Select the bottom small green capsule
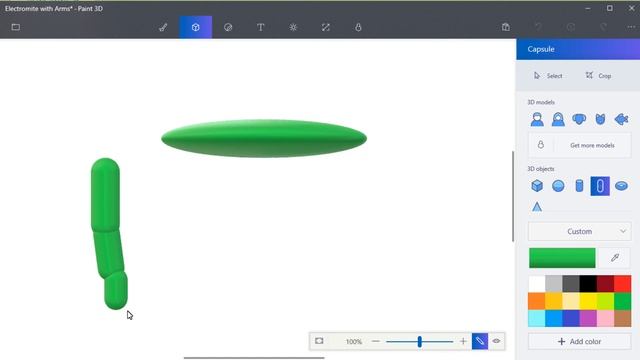Viewport: 640px width, 360px height. click(x=116, y=291)
